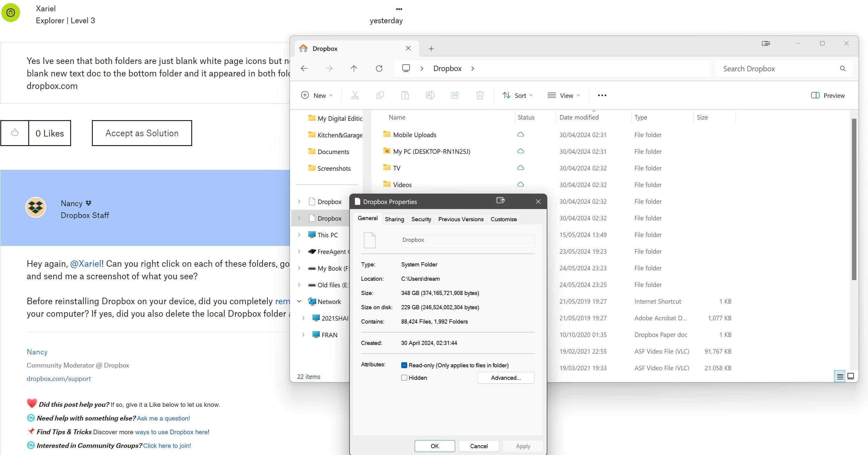
Task: Switch to details view layout icon
Action: (840, 376)
